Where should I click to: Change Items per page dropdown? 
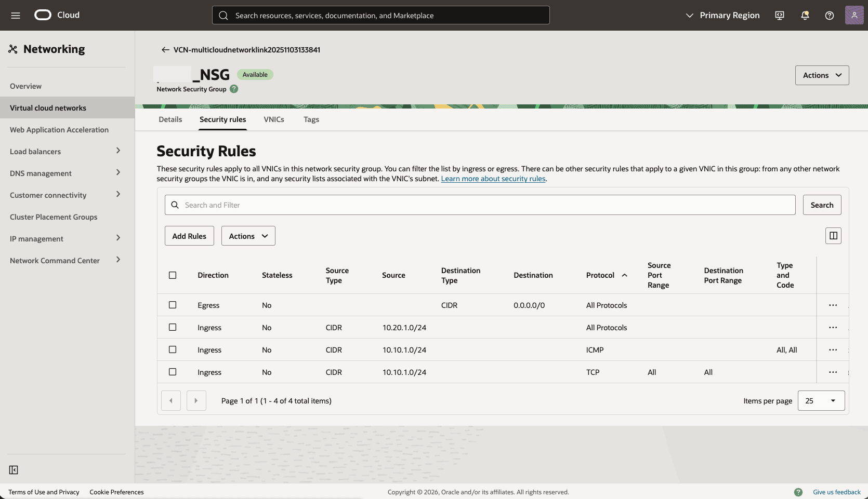(x=821, y=401)
